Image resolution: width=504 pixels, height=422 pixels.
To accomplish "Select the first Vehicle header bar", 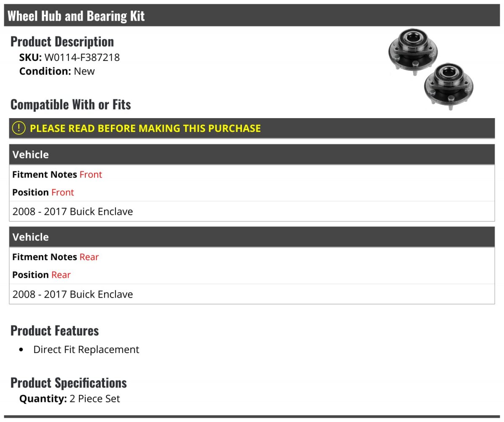I will pyautogui.click(x=252, y=154).
